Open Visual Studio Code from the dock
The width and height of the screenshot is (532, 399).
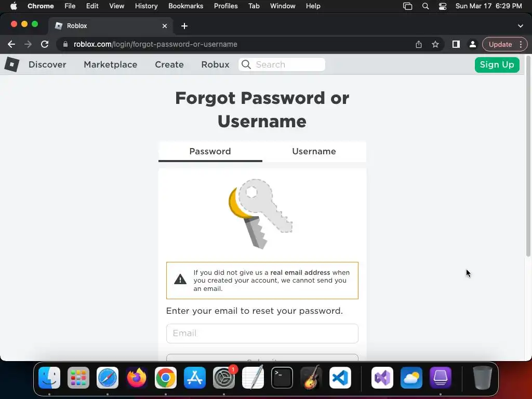pos(340,378)
